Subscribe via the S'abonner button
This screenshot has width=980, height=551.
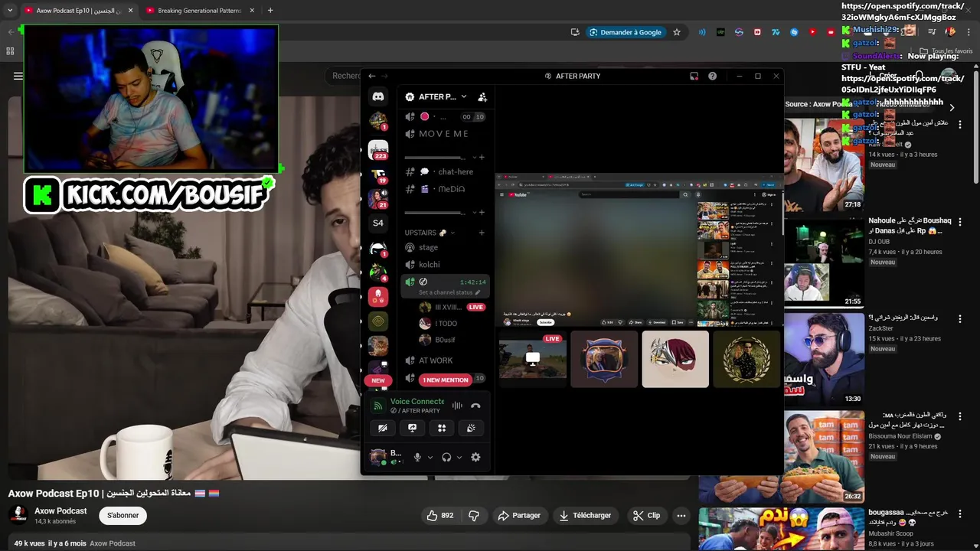click(x=122, y=515)
